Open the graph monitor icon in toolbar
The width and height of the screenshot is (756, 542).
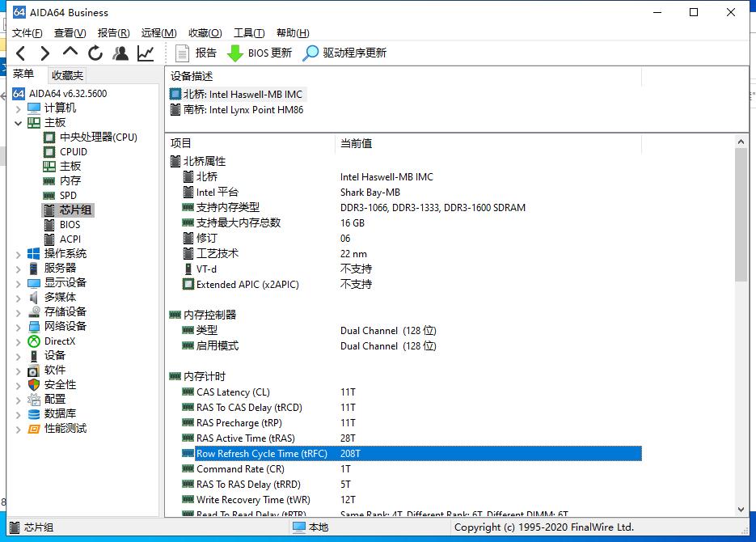(145, 53)
